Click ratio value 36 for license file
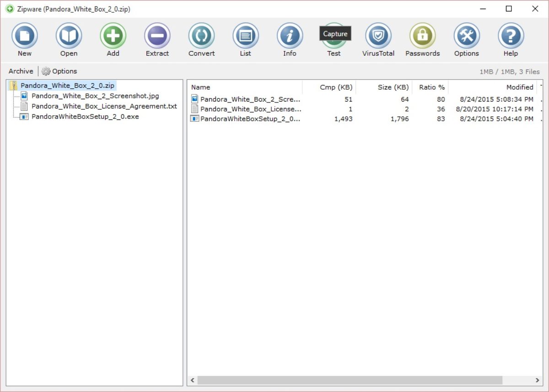 tap(441, 109)
